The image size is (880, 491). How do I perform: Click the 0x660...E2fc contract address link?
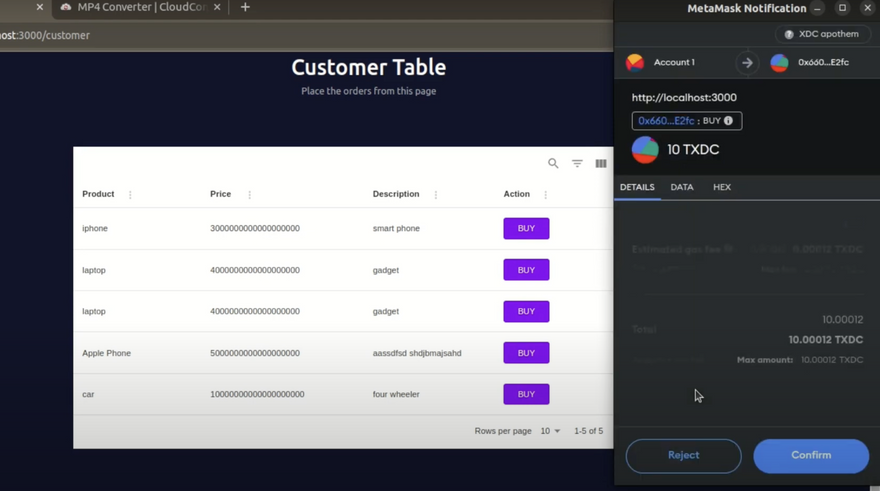(666, 121)
